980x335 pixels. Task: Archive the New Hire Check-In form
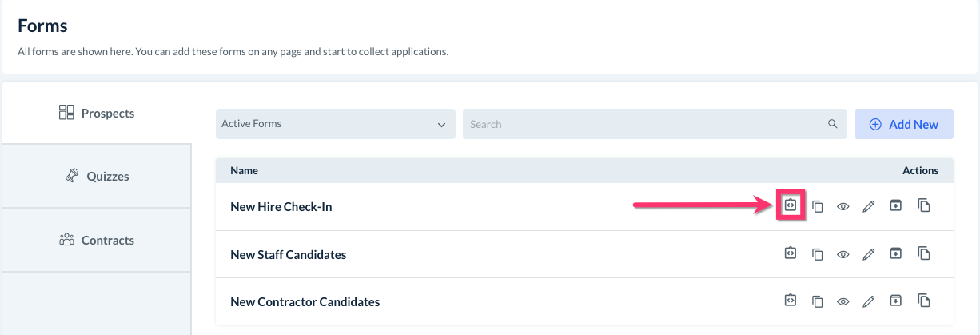tap(896, 205)
